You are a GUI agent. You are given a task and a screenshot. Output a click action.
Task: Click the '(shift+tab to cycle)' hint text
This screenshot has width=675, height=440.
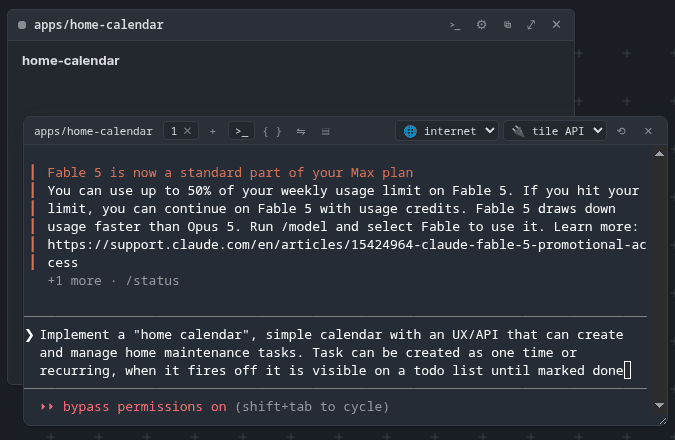pos(312,406)
